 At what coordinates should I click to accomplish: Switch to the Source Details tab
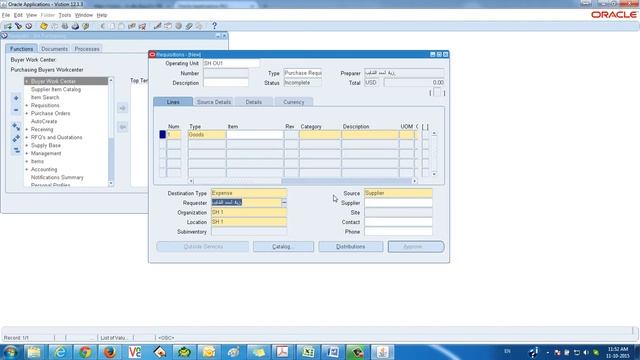coord(214,102)
